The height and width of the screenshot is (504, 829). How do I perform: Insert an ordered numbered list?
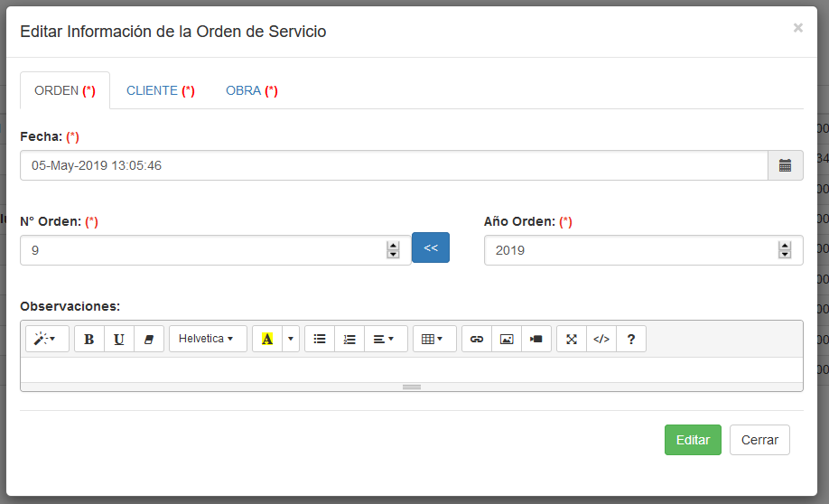(349, 339)
